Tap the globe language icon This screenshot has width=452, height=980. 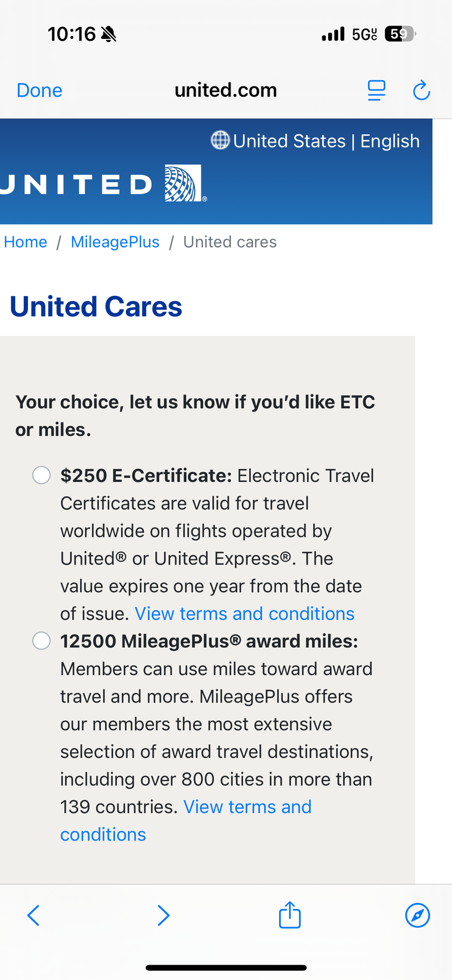pos(220,140)
